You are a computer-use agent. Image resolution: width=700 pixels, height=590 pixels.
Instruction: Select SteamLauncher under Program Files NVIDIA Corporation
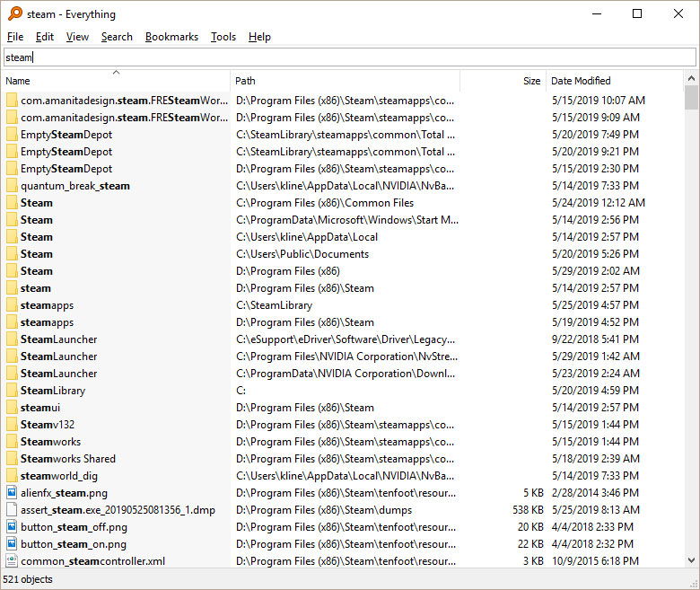[58, 357]
